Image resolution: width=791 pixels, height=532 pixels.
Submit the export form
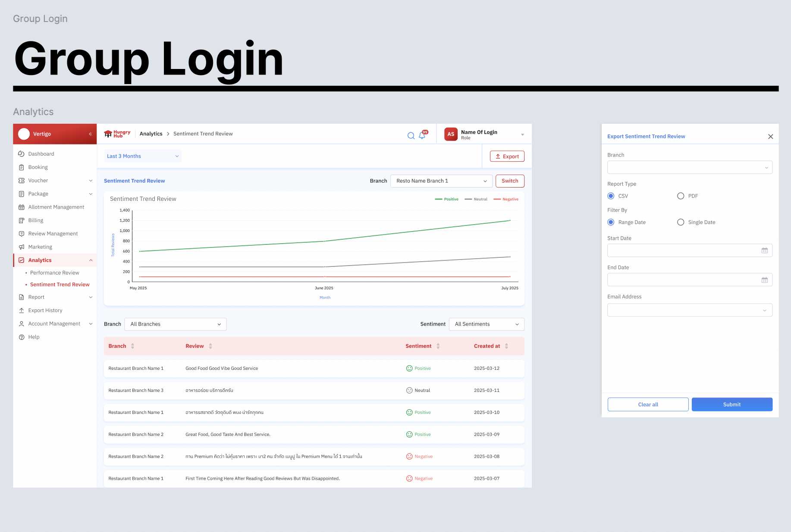point(731,404)
